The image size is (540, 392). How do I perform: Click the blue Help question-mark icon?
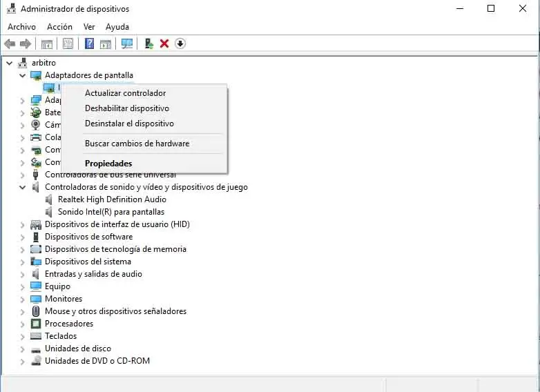point(89,43)
